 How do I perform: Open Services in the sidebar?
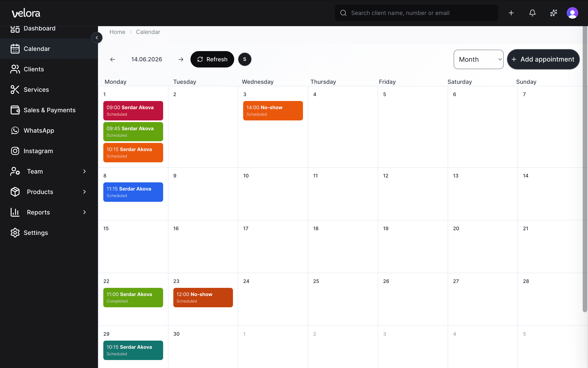[x=49, y=90]
